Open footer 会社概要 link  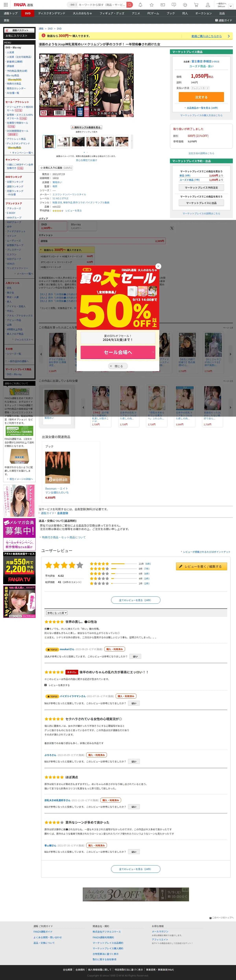click(67, 970)
